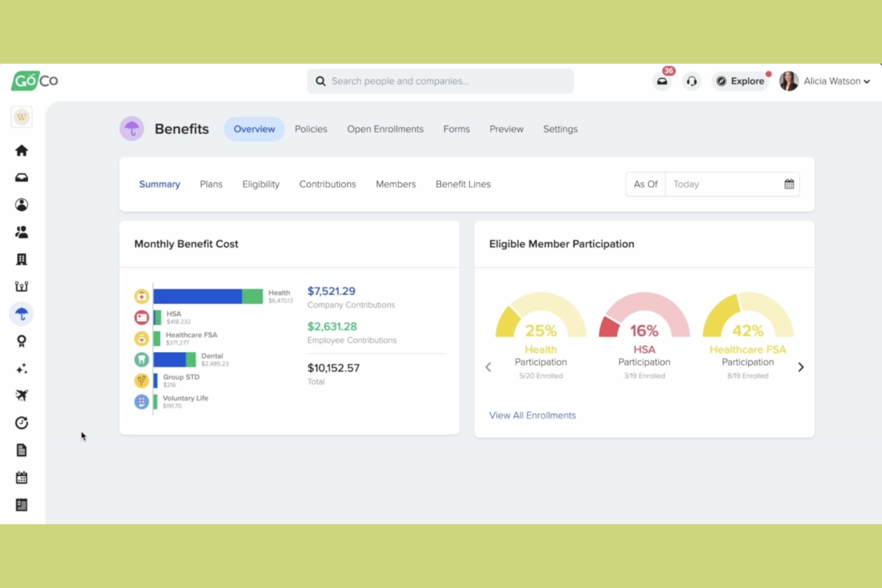Click the building (Company) sidebar icon
882x588 pixels.
(21, 259)
